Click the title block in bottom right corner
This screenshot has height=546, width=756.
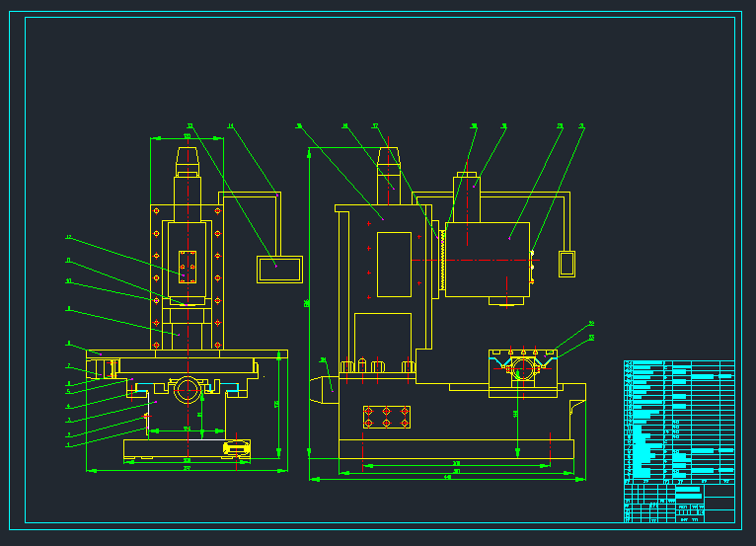[679, 504]
